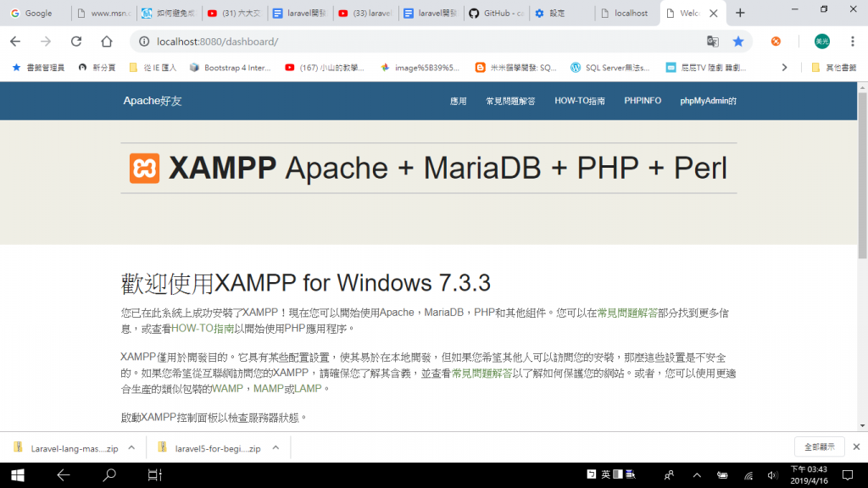Click the show all downloads button
Screen dimensions: 868x488
[820, 446]
